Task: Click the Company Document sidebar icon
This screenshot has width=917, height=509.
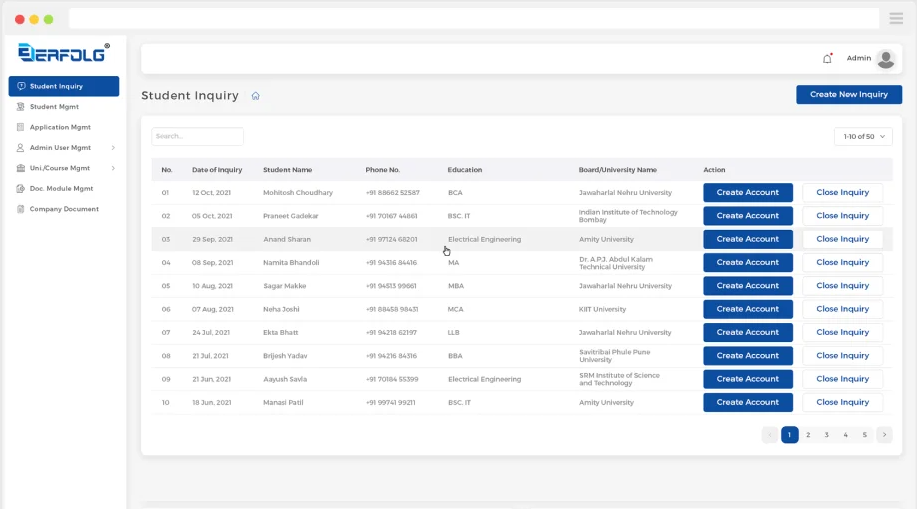Action: [21, 209]
